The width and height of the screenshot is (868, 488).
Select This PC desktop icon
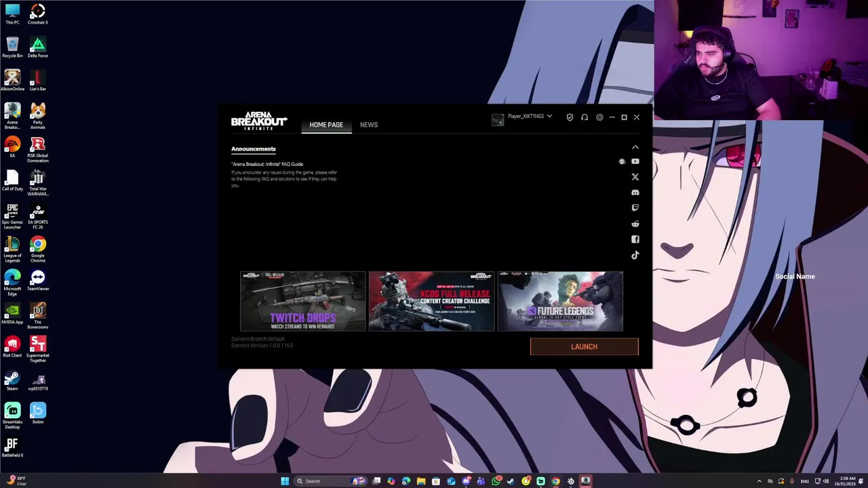tap(12, 14)
